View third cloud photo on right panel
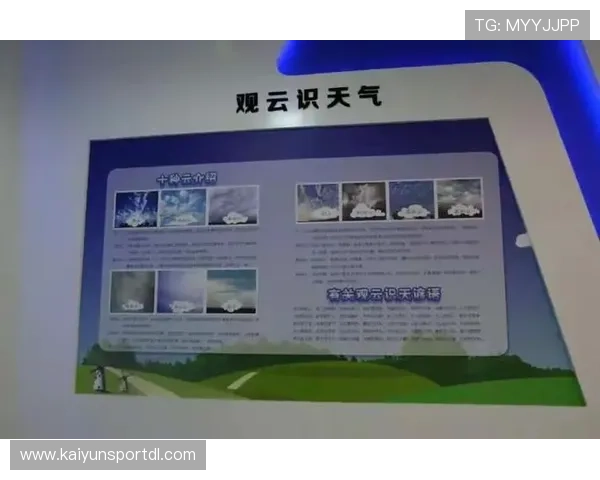 [411, 200]
